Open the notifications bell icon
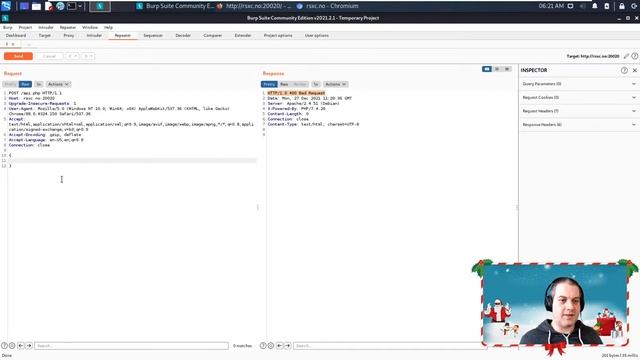The height and width of the screenshot is (360, 640). click(x=595, y=6)
